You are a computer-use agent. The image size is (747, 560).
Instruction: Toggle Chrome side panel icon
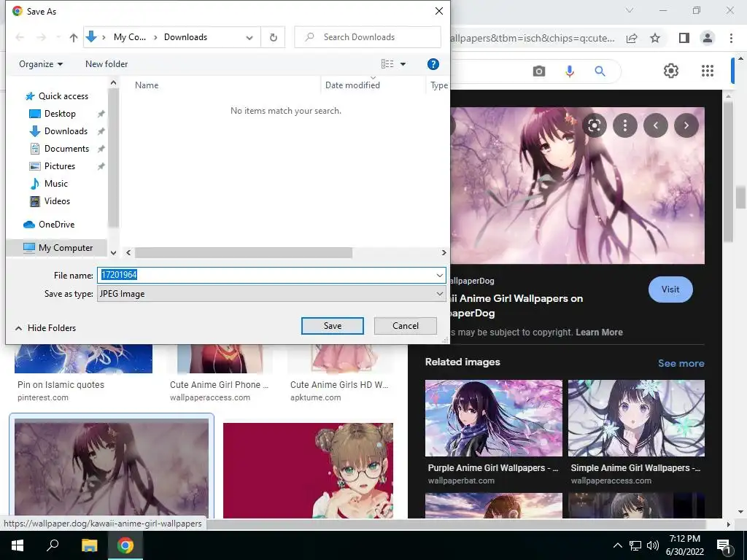(x=684, y=38)
